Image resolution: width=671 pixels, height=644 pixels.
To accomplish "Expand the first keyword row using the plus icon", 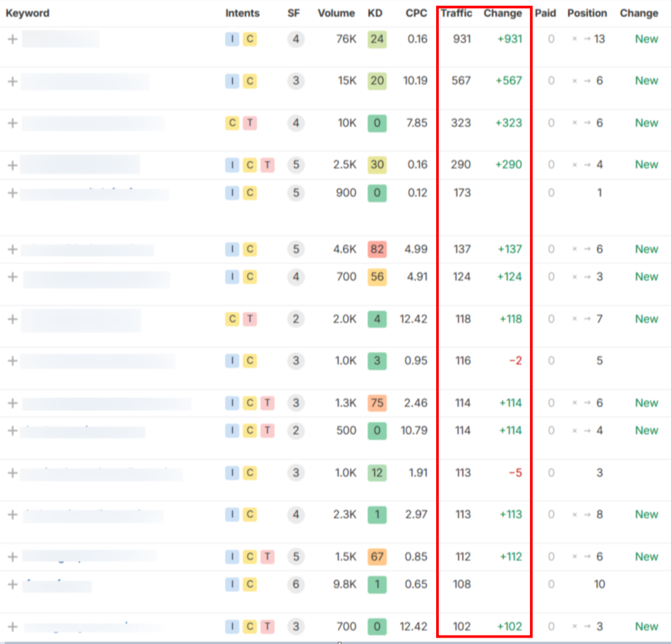I will click(11, 39).
